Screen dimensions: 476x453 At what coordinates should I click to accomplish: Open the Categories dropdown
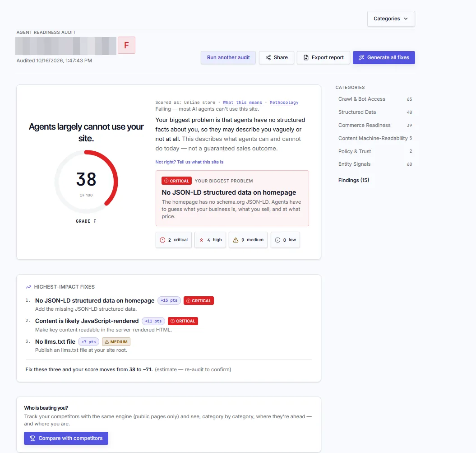point(391,19)
